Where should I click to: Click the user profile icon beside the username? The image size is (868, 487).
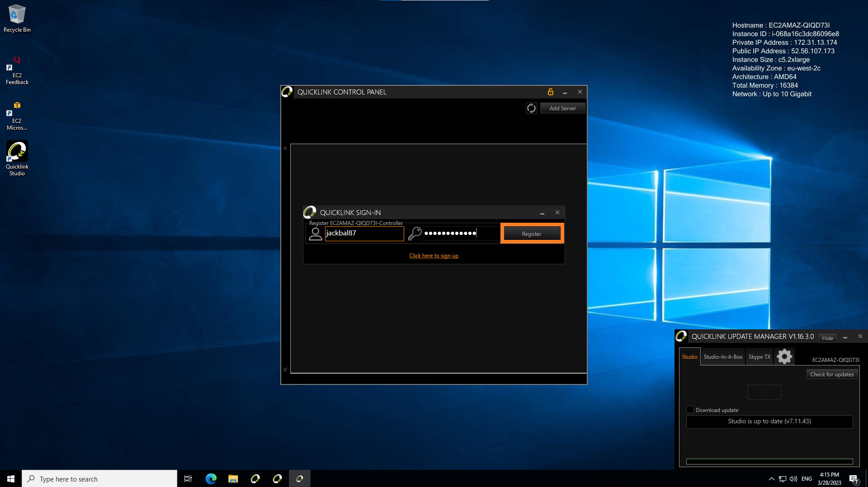pos(316,234)
